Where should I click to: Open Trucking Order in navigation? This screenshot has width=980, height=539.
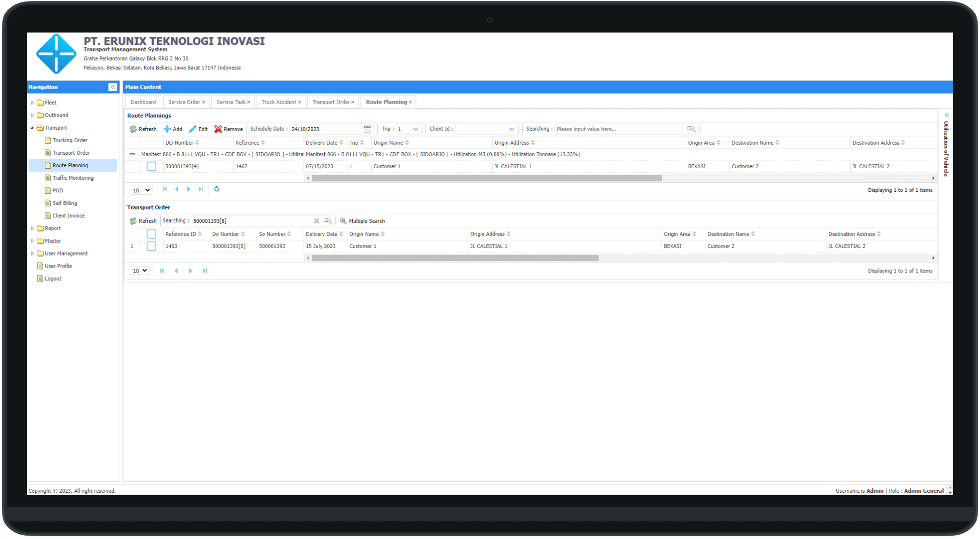click(x=70, y=140)
